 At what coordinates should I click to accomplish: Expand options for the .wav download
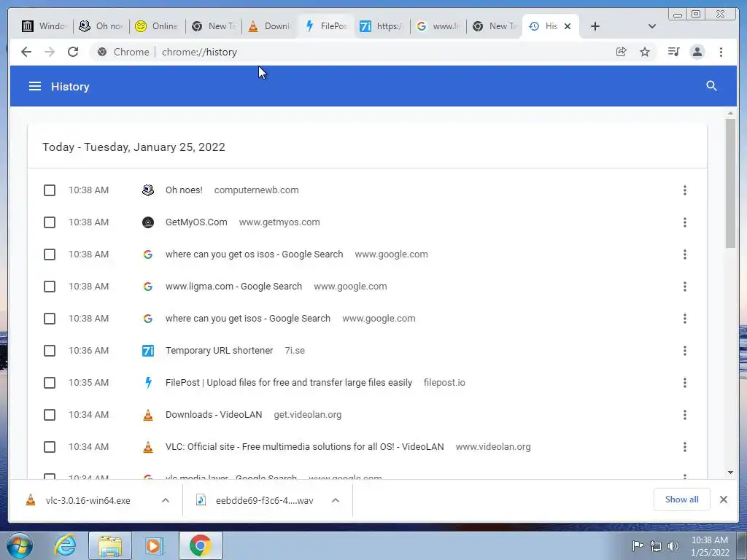tap(336, 500)
